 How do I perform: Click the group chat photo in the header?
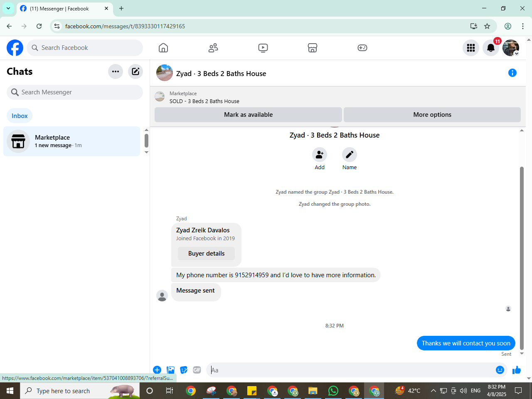point(165,73)
